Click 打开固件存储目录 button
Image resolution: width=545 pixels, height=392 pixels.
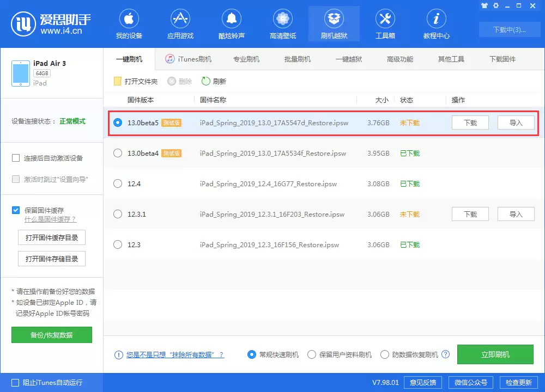tap(52, 259)
